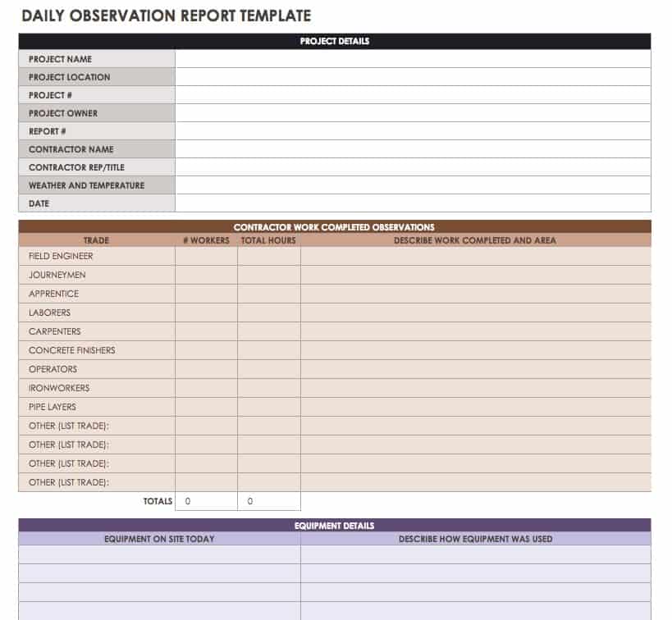The image size is (672, 620).
Task: Click first Equipment On Site Today cell
Action: (159, 554)
